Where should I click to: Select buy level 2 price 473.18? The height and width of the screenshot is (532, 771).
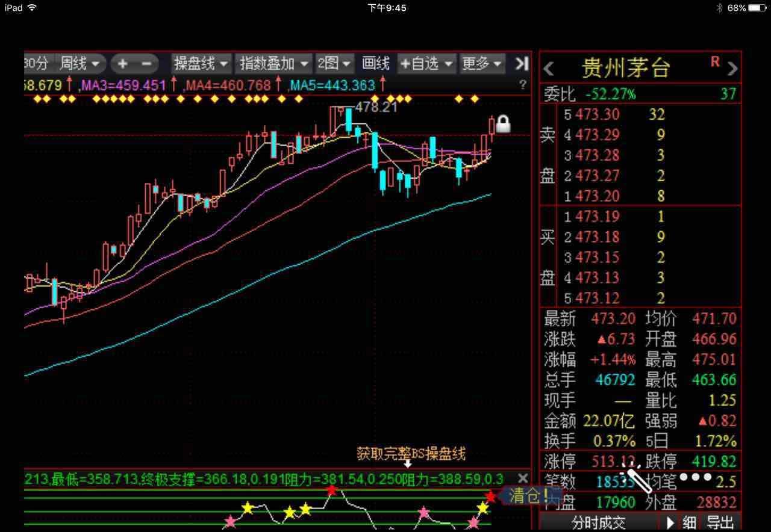pyautogui.click(x=597, y=237)
